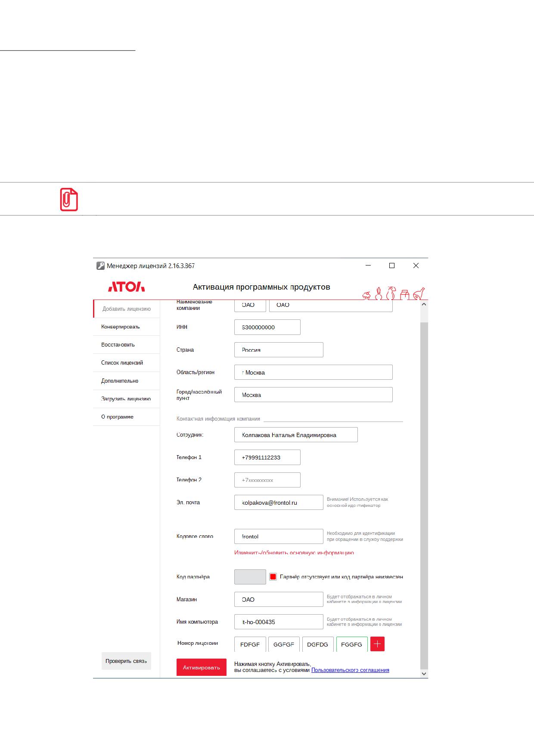Click the ATOL logo
The height and width of the screenshot is (756, 534).
click(126, 287)
